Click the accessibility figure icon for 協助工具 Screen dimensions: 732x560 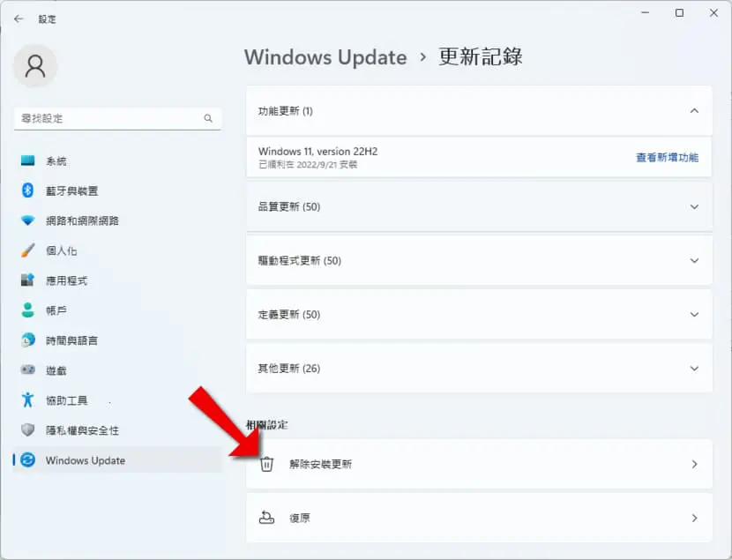click(27, 399)
